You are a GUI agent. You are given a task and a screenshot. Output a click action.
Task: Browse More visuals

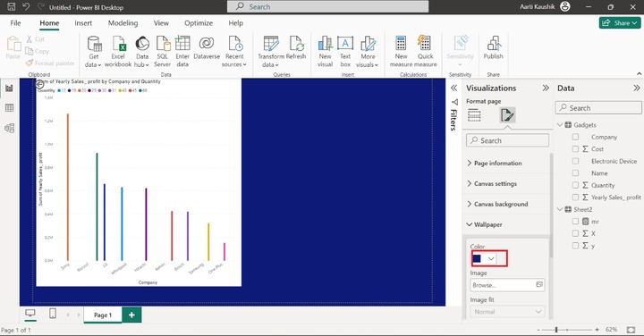point(368,52)
